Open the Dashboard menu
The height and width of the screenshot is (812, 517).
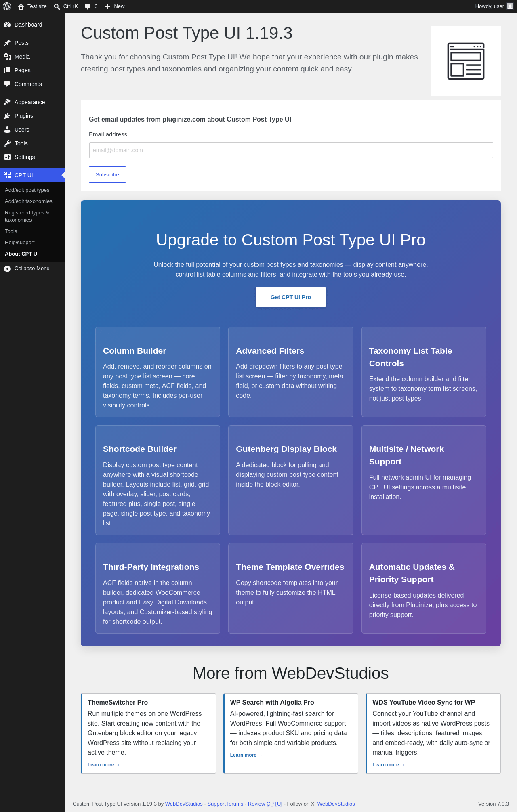[32, 25]
